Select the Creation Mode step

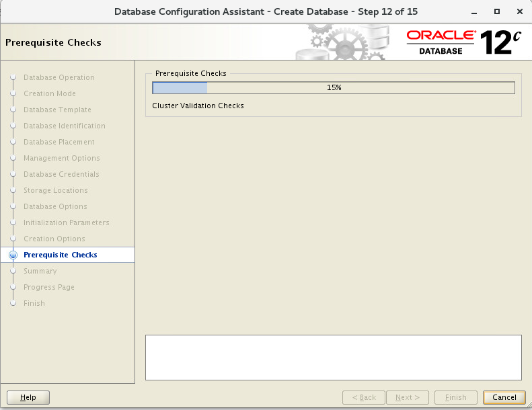click(x=50, y=93)
